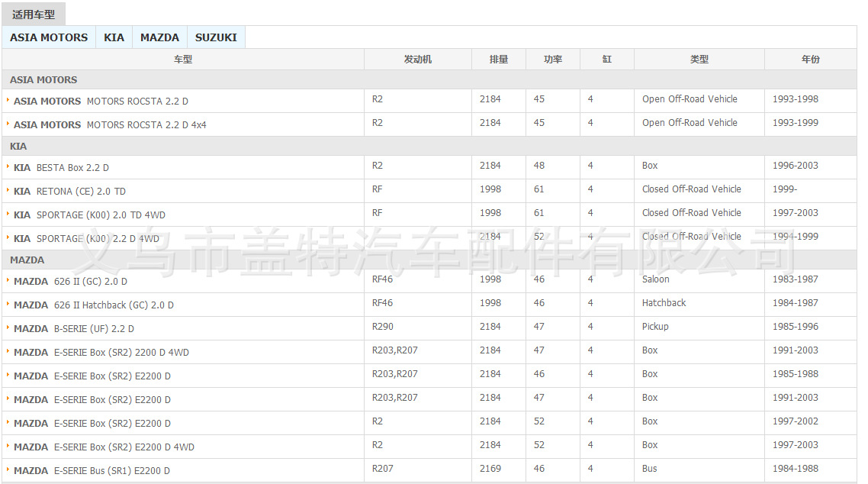Image resolution: width=868 pixels, height=484 pixels.
Task: Select the ASIA MOTORS group heading row
Action: pyautogui.click(x=429, y=79)
